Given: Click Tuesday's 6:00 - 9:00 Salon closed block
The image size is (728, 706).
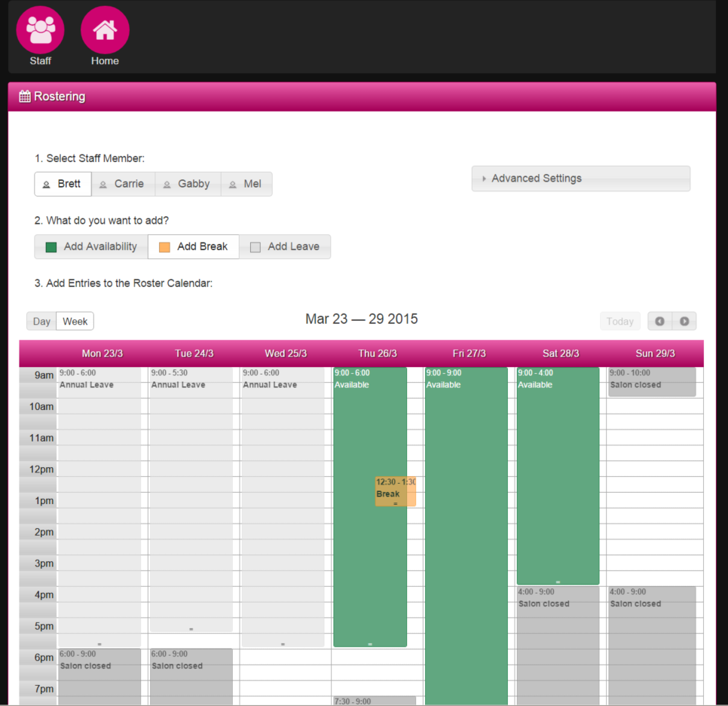Looking at the screenshot, I should [191, 677].
